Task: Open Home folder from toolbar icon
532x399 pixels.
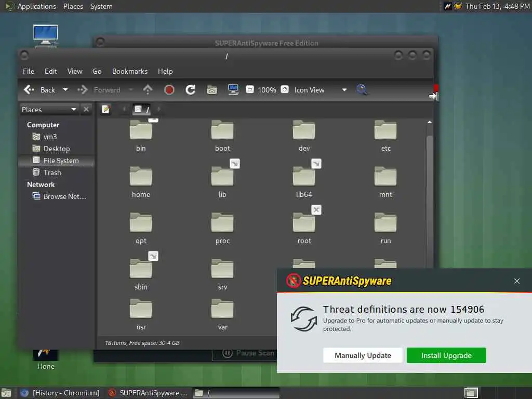Action: [212, 90]
